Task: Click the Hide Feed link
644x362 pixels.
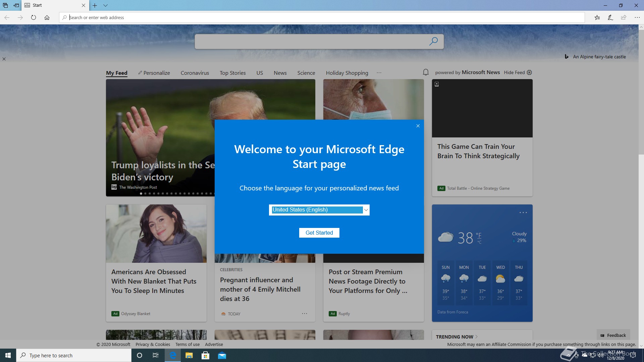Action: pos(514,72)
